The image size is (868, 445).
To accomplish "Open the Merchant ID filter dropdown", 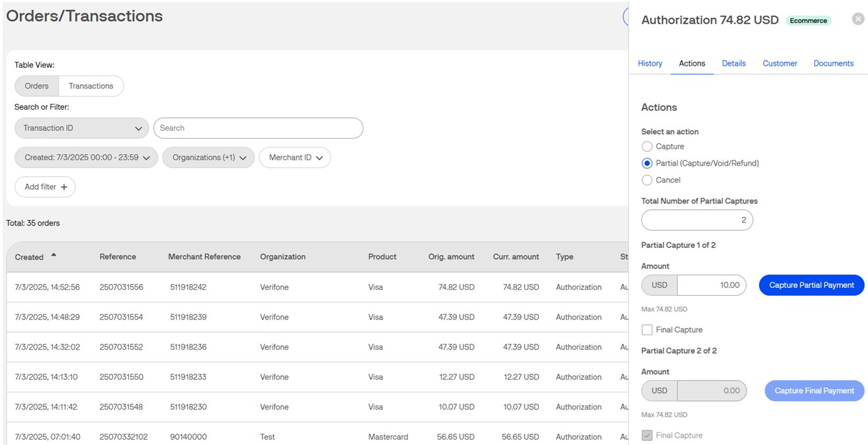I will [295, 158].
